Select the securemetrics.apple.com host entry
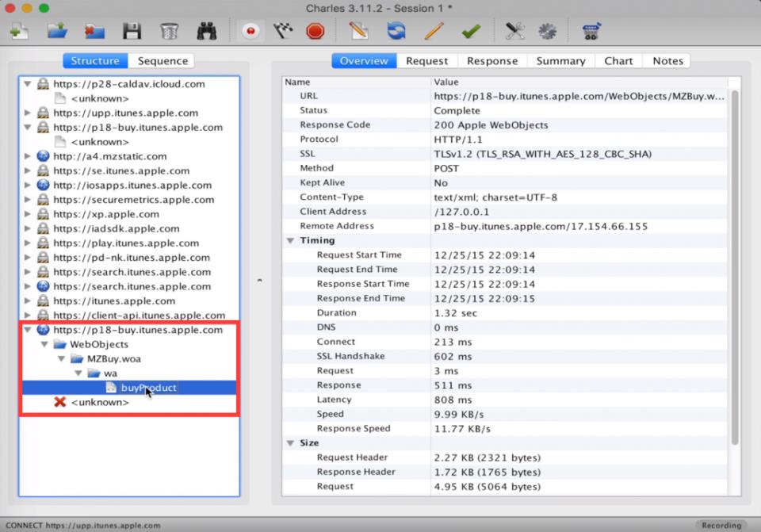Screen dimensions: 761x532 [133, 200]
